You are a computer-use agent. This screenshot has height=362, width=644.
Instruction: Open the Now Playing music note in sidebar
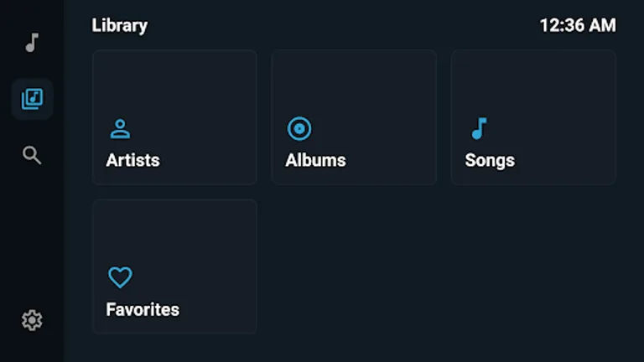[x=32, y=43]
